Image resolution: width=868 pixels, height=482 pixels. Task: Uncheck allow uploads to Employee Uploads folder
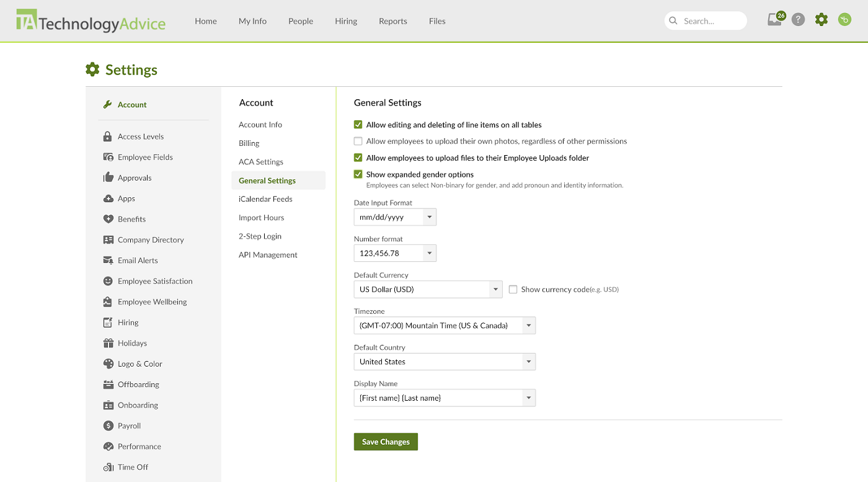click(358, 158)
